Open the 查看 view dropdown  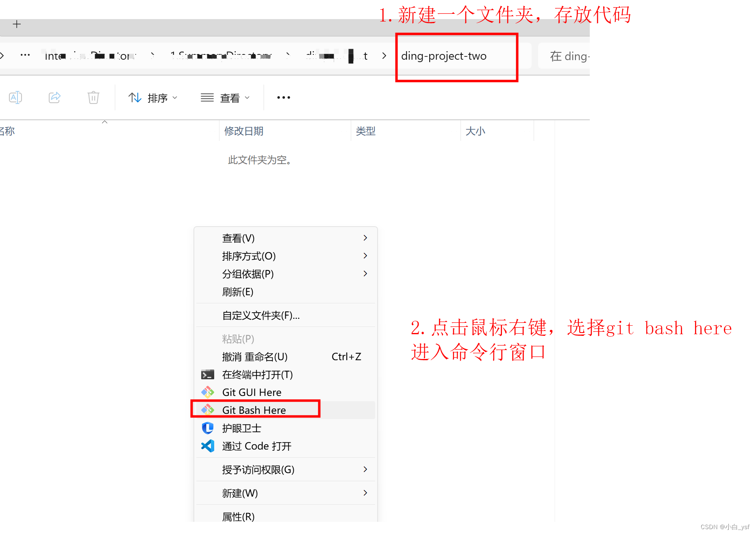click(225, 98)
